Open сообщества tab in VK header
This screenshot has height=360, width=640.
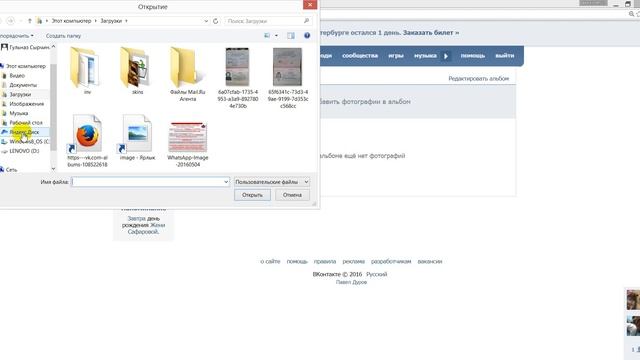(x=360, y=56)
